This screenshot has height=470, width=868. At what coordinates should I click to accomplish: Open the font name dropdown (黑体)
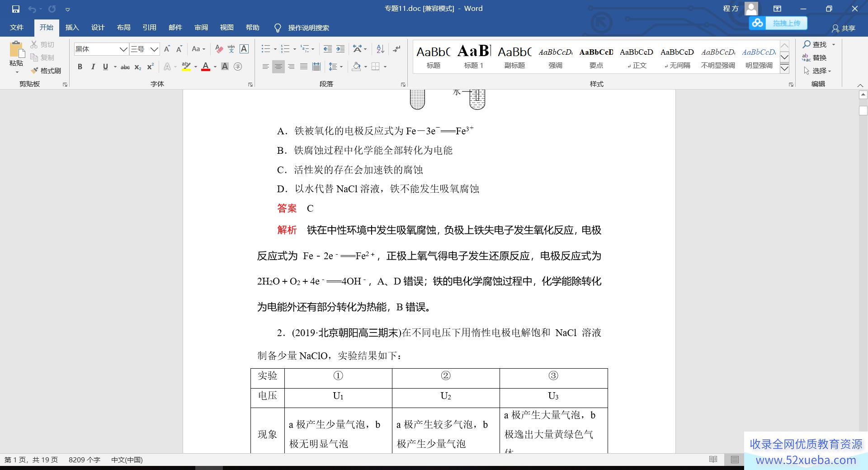point(123,49)
